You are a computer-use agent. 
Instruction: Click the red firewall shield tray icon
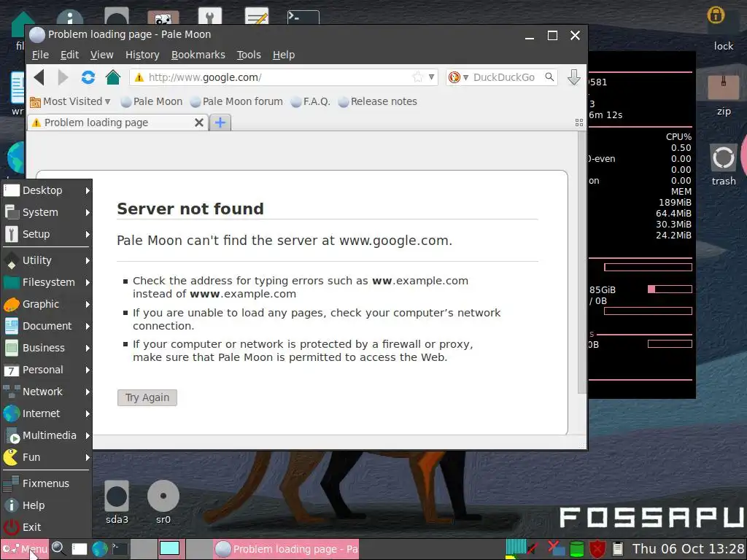(x=597, y=549)
